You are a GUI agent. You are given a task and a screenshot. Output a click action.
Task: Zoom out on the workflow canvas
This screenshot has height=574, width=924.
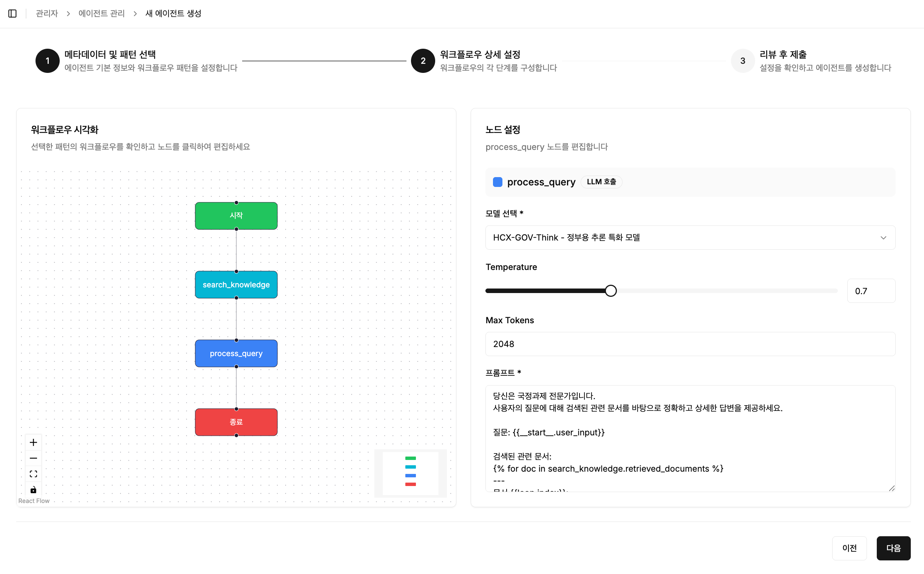click(x=33, y=458)
